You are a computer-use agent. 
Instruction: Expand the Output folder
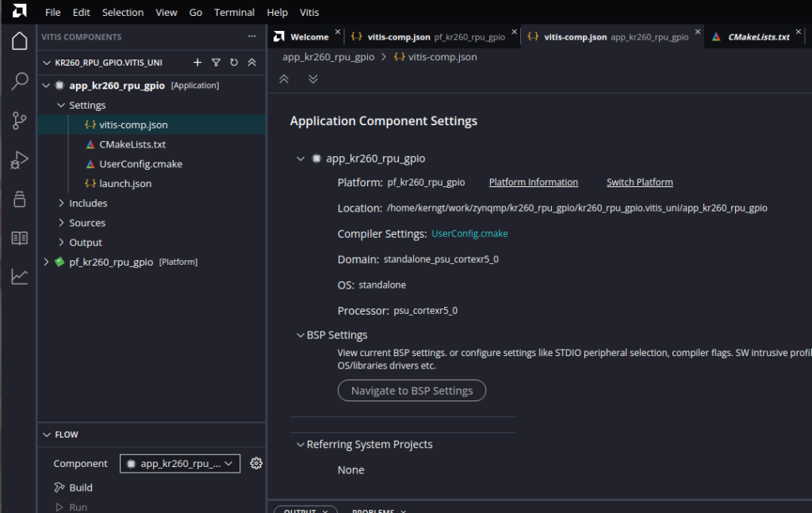(61, 243)
